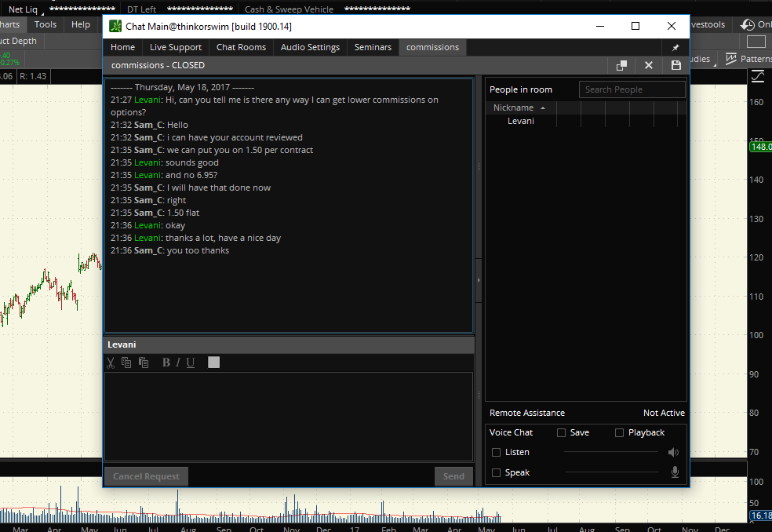The width and height of the screenshot is (772, 532).
Task: Enable the Speak checkbox
Action: coord(496,473)
